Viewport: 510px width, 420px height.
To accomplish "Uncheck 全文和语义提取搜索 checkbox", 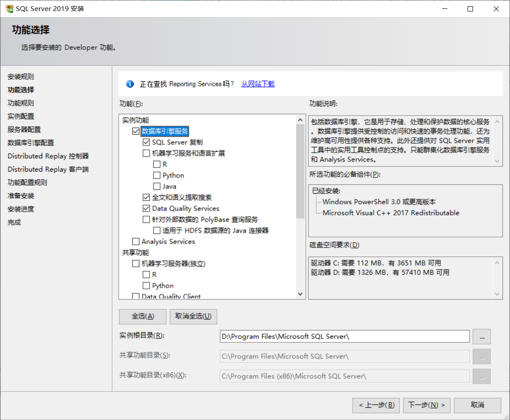I will tap(146, 198).
